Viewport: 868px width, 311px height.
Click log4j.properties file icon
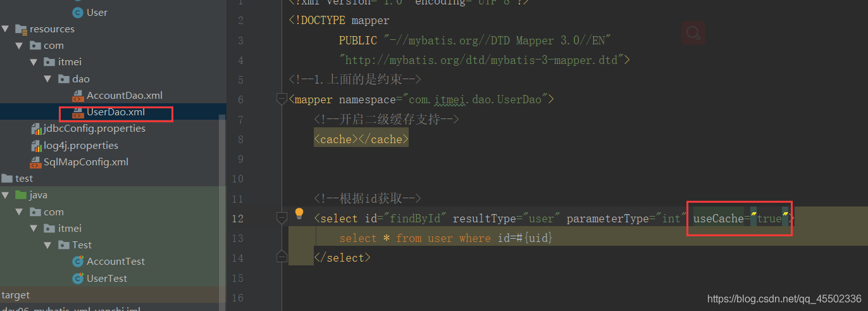coord(36,145)
